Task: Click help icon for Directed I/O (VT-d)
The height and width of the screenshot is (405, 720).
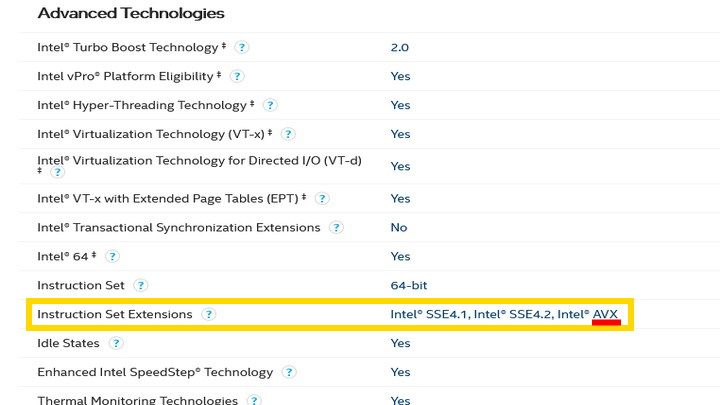Action: (57, 173)
